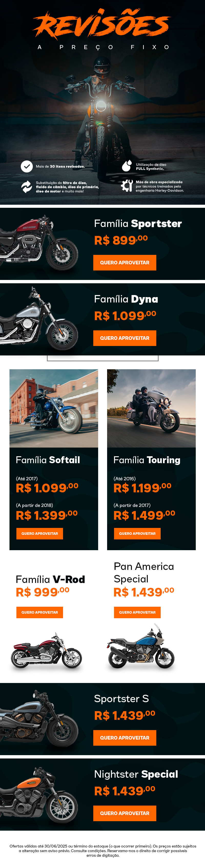Click 'Quero Aproveitar' for Nightster Special
This screenshot has height=868, width=205.
click(x=125, y=813)
